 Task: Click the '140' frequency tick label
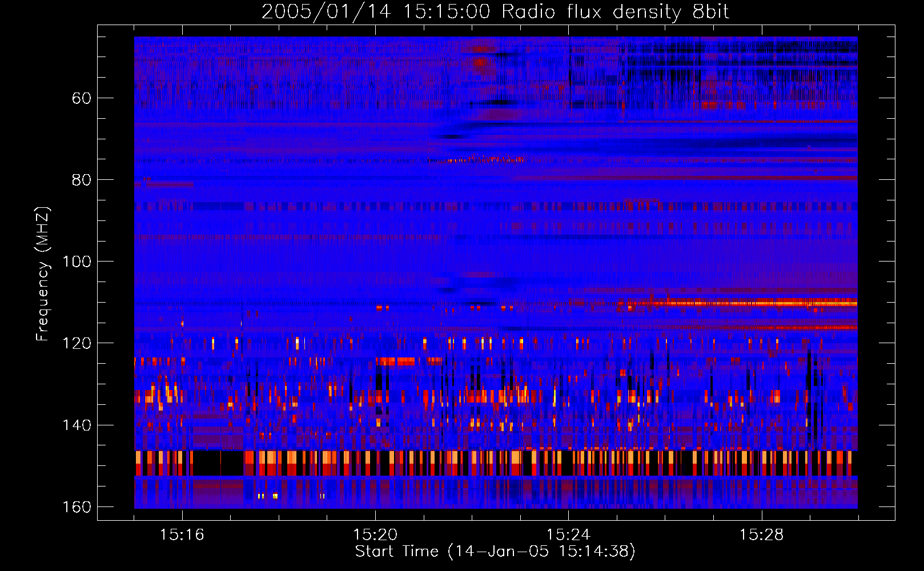[x=77, y=425]
